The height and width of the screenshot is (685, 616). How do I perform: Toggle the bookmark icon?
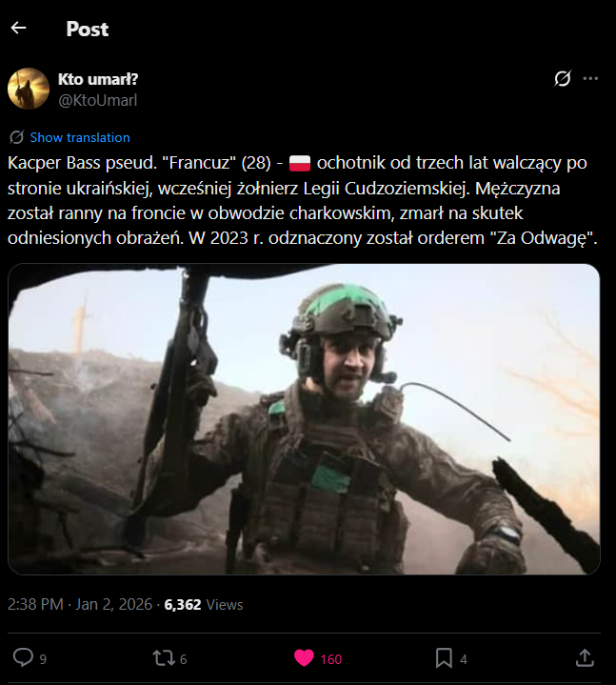pos(444,658)
